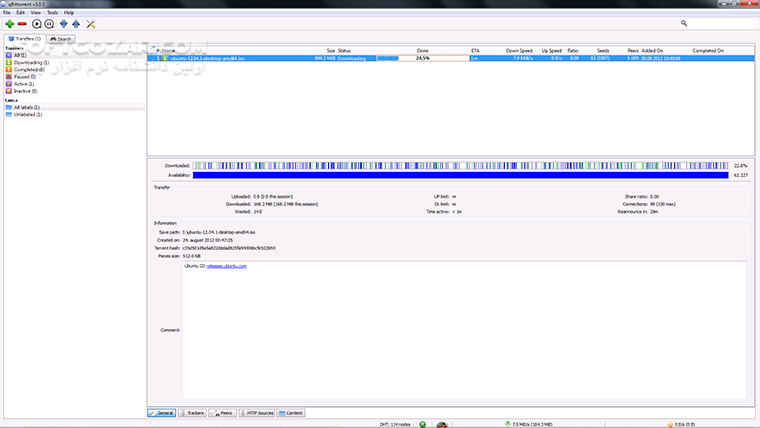Open the releases.ubuntu.com link

tap(226, 266)
